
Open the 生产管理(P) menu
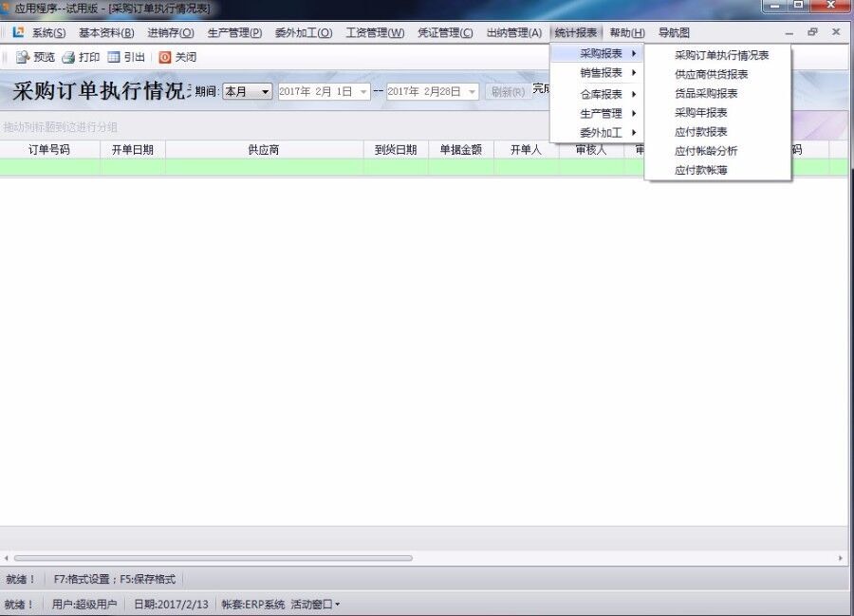[x=234, y=32]
